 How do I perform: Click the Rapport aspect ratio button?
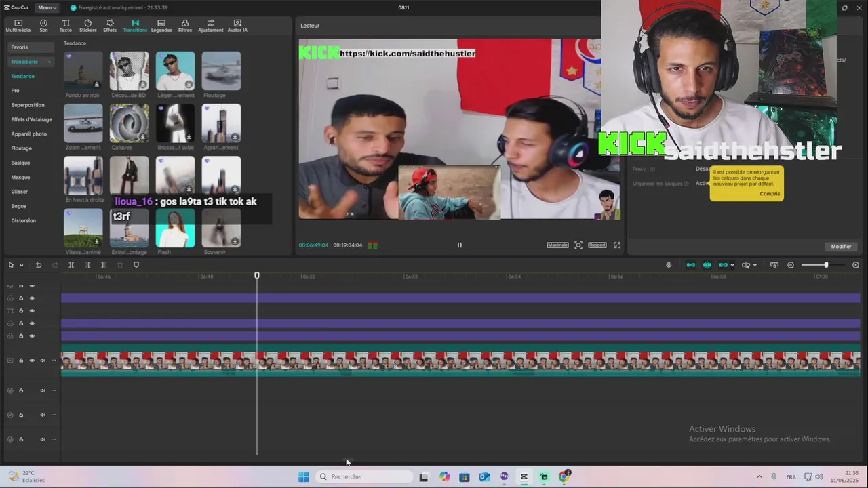(597, 245)
